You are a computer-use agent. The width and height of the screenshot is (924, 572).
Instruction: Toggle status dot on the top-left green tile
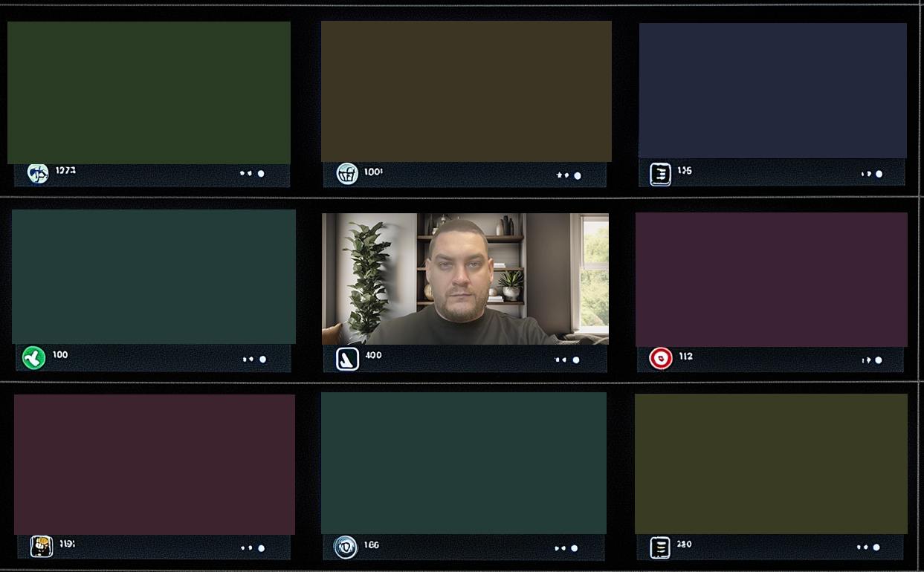click(261, 174)
